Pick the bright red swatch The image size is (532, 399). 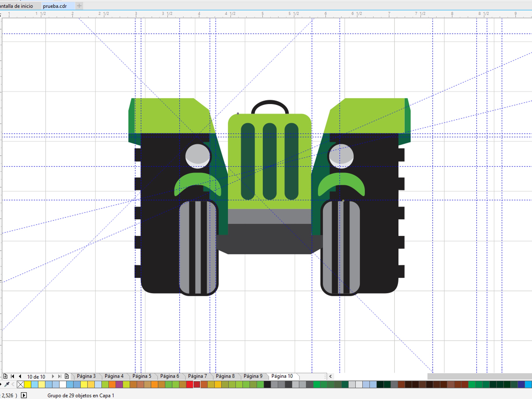tap(190, 385)
